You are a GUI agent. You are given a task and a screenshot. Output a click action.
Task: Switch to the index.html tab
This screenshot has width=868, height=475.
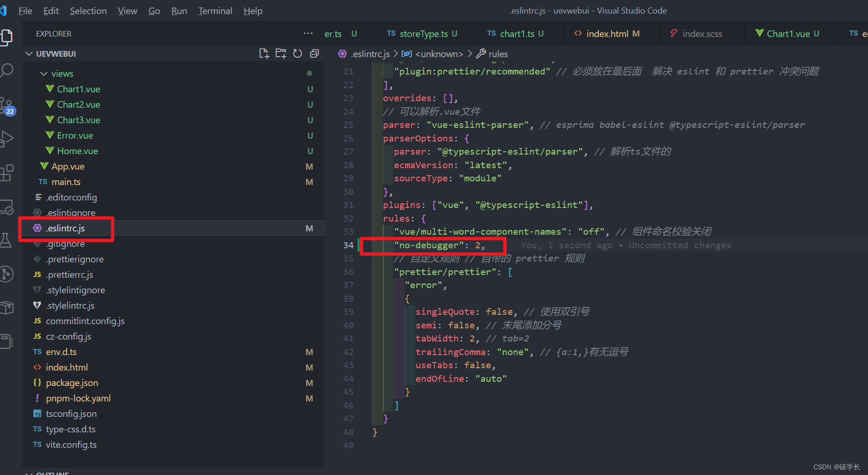(x=612, y=34)
